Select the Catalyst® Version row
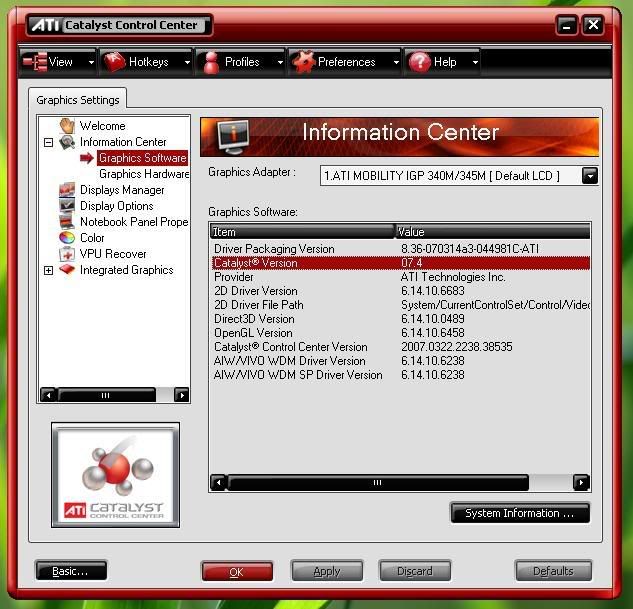633x609 pixels. point(401,263)
